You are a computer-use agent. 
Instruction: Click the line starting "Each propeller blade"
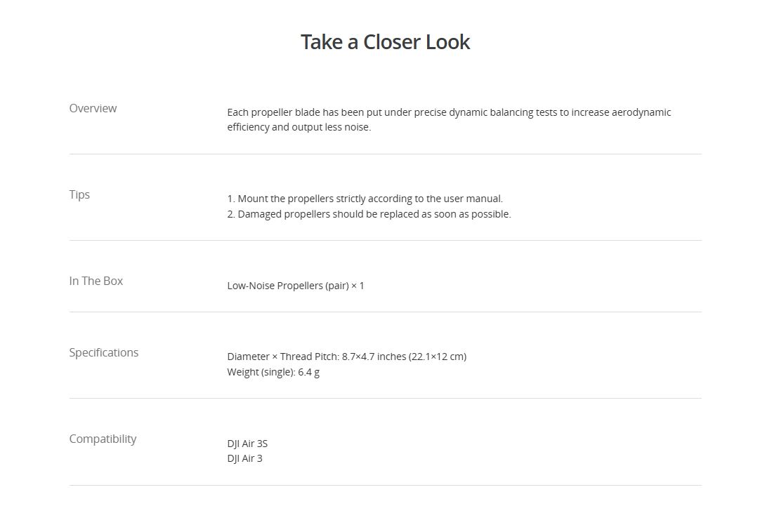(x=448, y=112)
